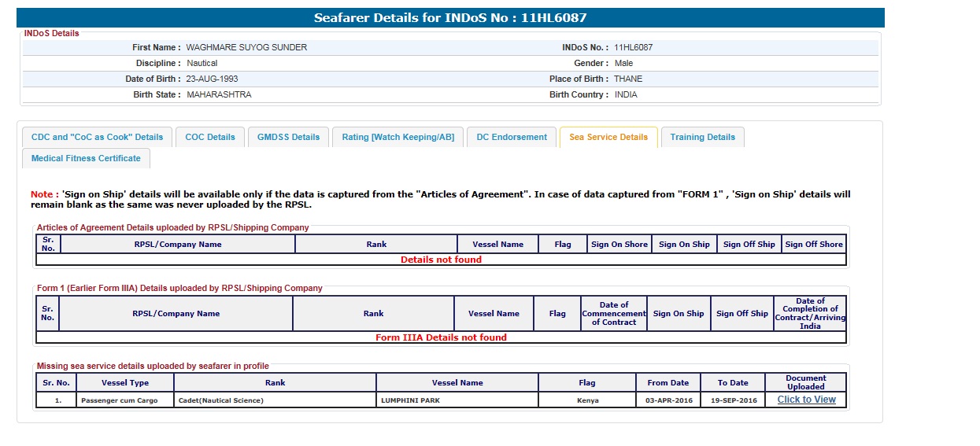Click the Date of Commencement of Contract header
Screen dimensions: 980x446
point(613,313)
